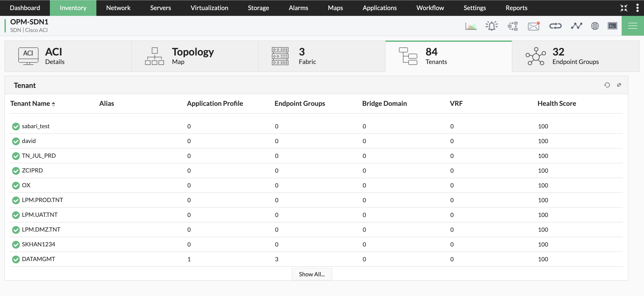Open the green hamburger menu
The width and height of the screenshot is (644, 296).
click(x=633, y=26)
